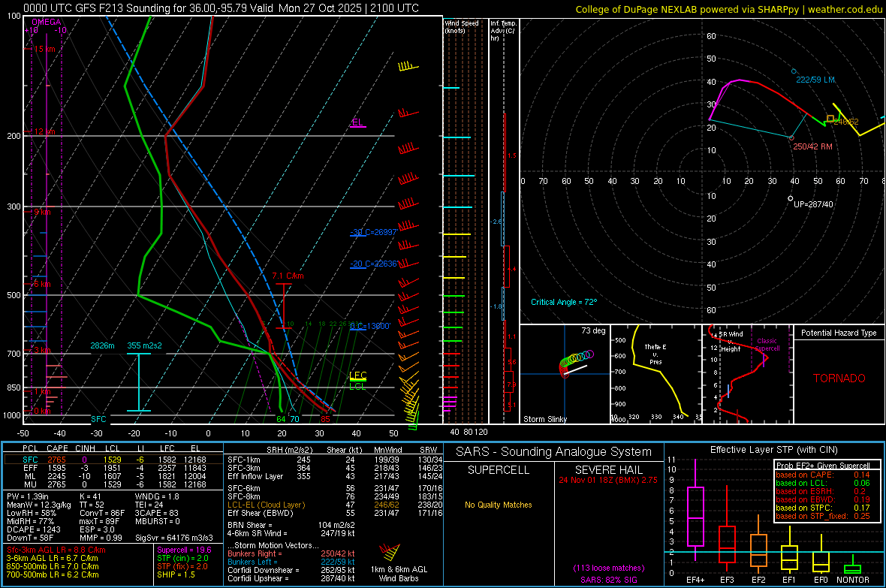
Task: Click the Supercell = 19.6 parameter
Action: (184, 550)
